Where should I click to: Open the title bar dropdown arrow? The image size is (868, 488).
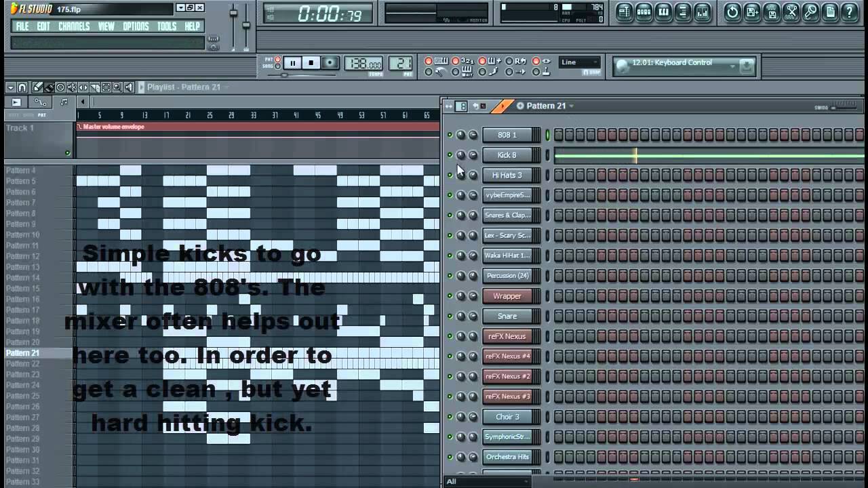(x=181, y=8)
